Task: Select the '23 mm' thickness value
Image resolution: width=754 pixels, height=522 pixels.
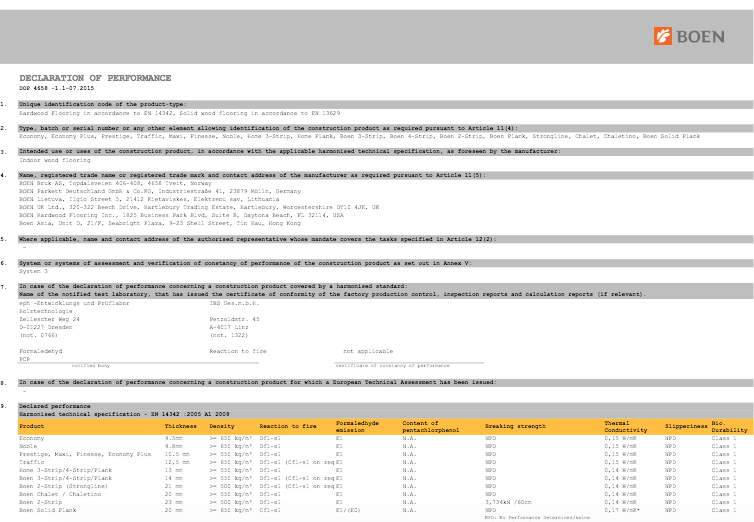Action: [174, 502]
